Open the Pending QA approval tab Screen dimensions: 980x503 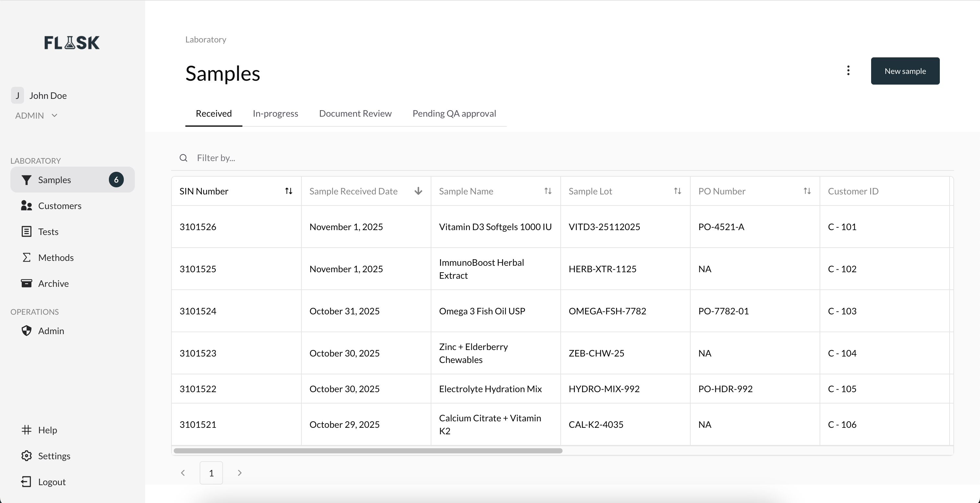click(454, 113)
